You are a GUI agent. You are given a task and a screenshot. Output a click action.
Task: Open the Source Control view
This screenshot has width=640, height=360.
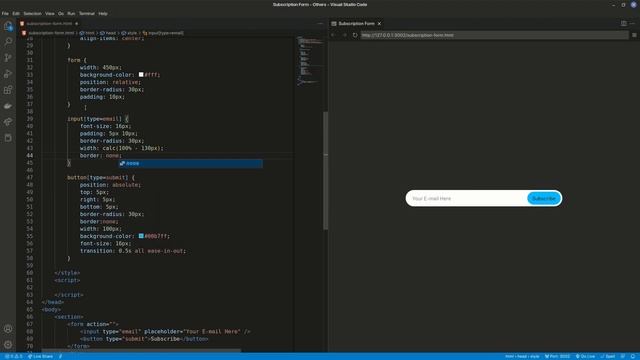[8, 58]
